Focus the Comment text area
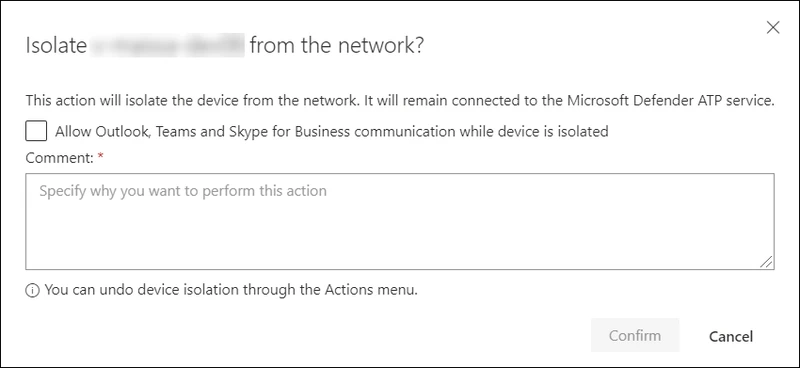 pos(400,221)
